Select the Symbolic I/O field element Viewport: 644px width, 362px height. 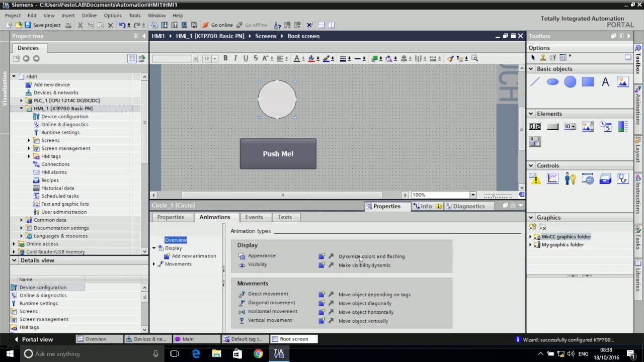570,127
